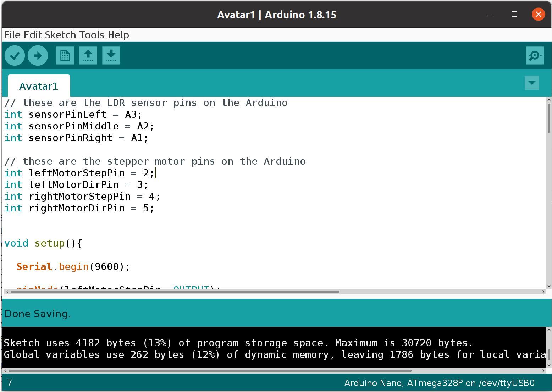
Task: Click the line number indicator showing 7
Action: 10,383
